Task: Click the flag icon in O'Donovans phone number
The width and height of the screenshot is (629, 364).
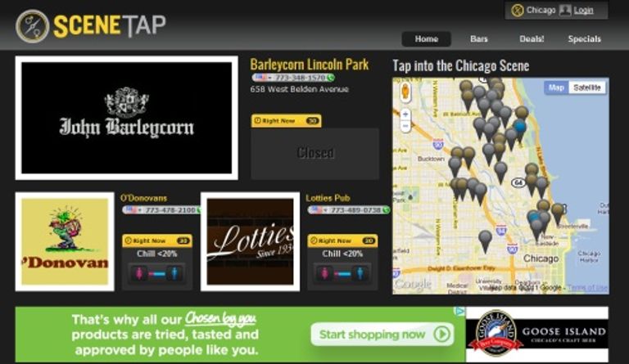Action: (x=131, y=210)
